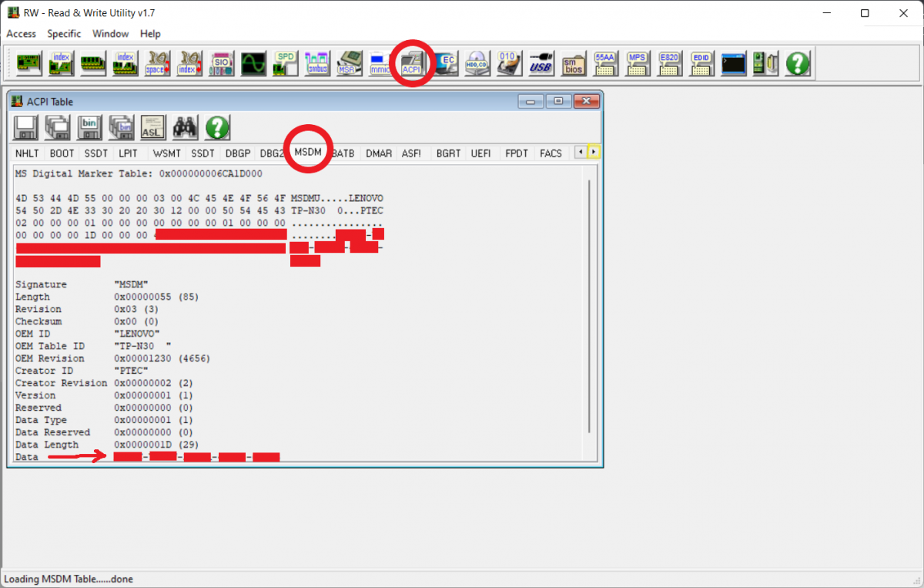Click the small yellow button beside tab arrows
Image resolution: width=924 pixels, height=588 pixels.
594,151
